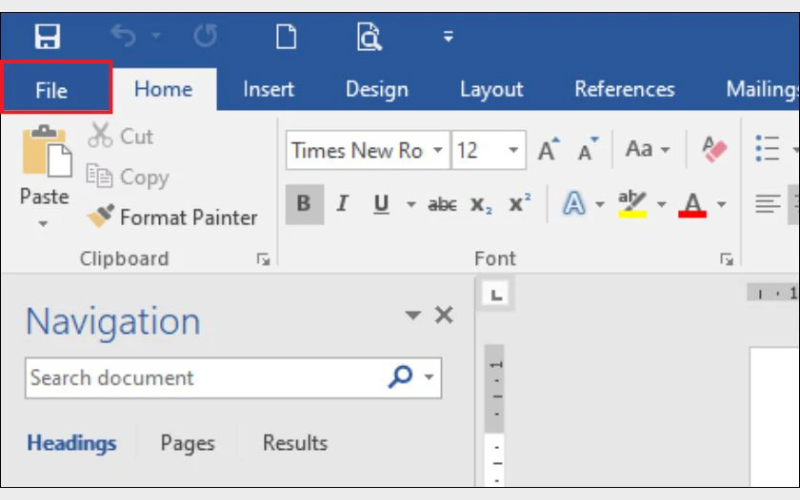The image size is (800, 500).
Task: Toggle Strikethrough formatting
Action: [x=442, y=204]
